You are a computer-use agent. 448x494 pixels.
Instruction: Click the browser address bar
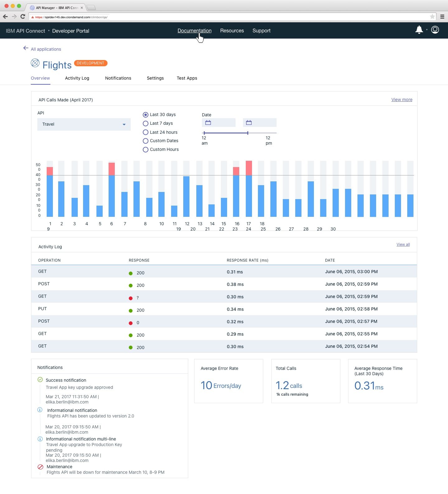point(232,17)
